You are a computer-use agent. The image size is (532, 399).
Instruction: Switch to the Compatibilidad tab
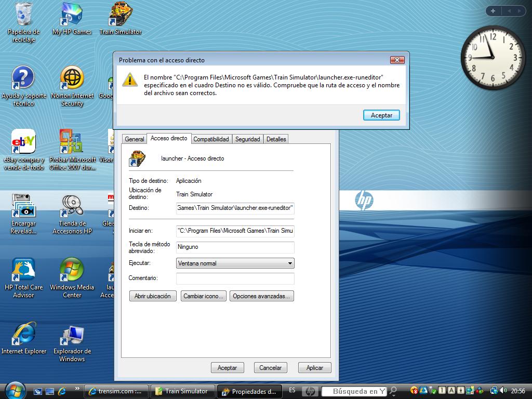click(x=211, y=139)
